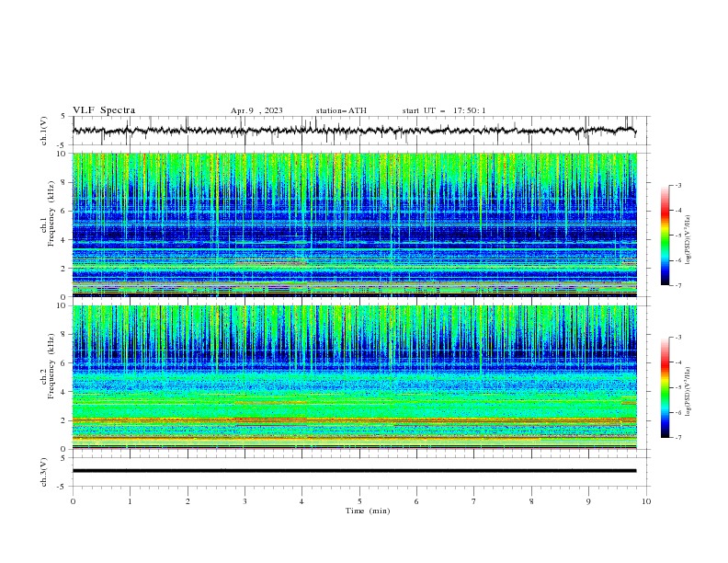Click the date 'Apr. 9 , 2023'
Viewport: 728px width, 563px height.
click(x=256, y=110)
